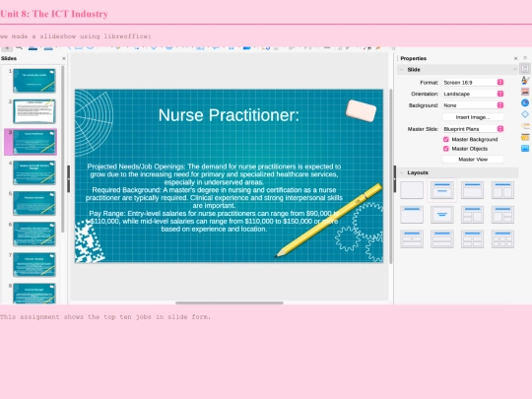The image size is (532, 399).
Task: Close the Properties sidebar deck
Action: pos(515,58)
